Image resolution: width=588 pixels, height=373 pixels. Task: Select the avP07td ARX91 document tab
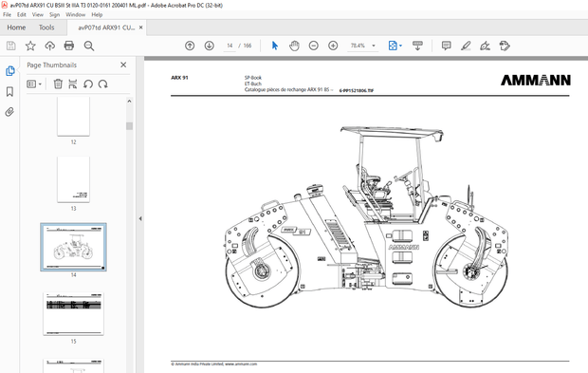[x=106, y=28]
